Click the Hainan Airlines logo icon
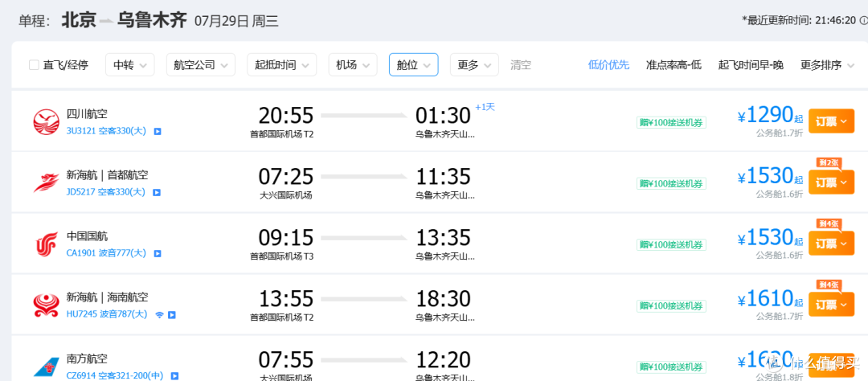Screen dimensions: 868x381 [x=46, y=305]
